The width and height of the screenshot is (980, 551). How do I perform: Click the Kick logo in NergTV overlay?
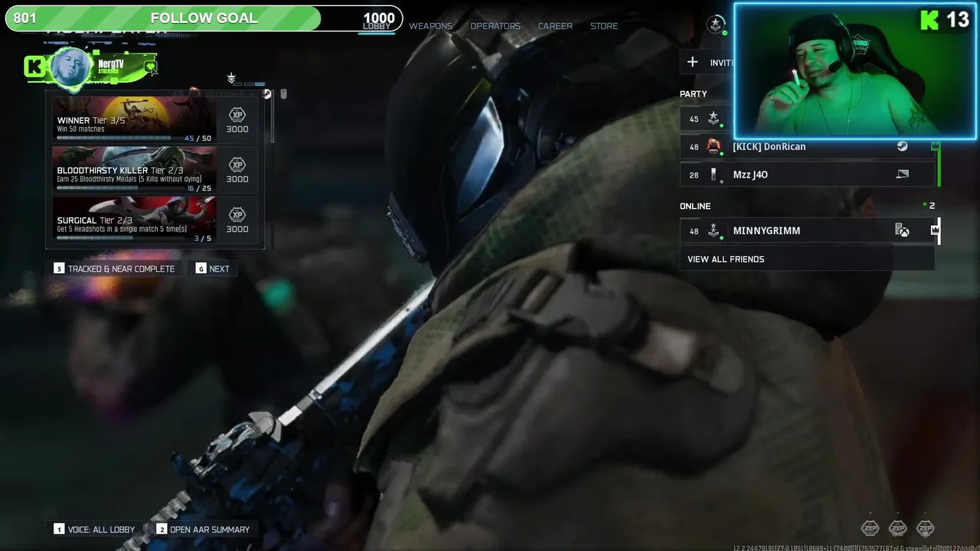click(x=34, y=67)
